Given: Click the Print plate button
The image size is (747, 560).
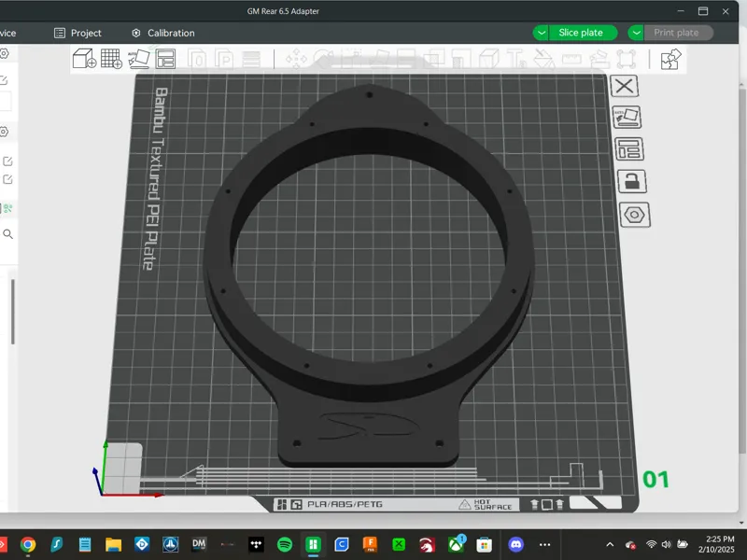Looking at the screenshot, I should tap(678, 33).
